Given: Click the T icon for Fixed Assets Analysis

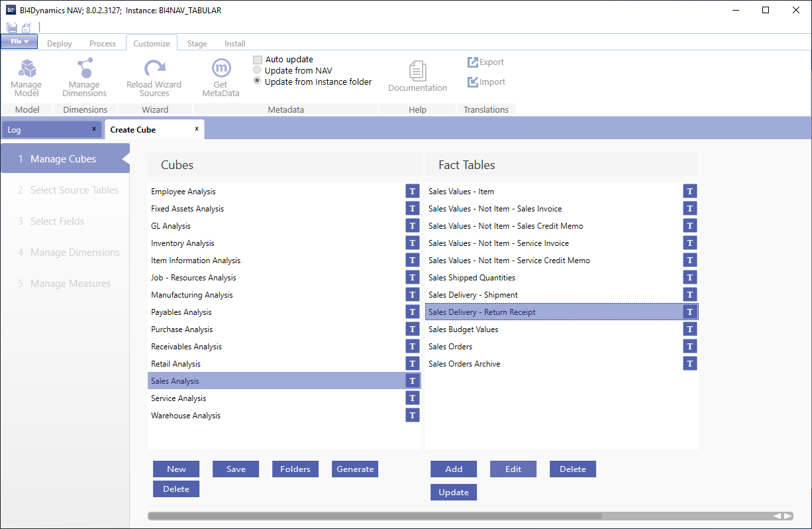Looking at the screenshot, I should pos(413,209).
